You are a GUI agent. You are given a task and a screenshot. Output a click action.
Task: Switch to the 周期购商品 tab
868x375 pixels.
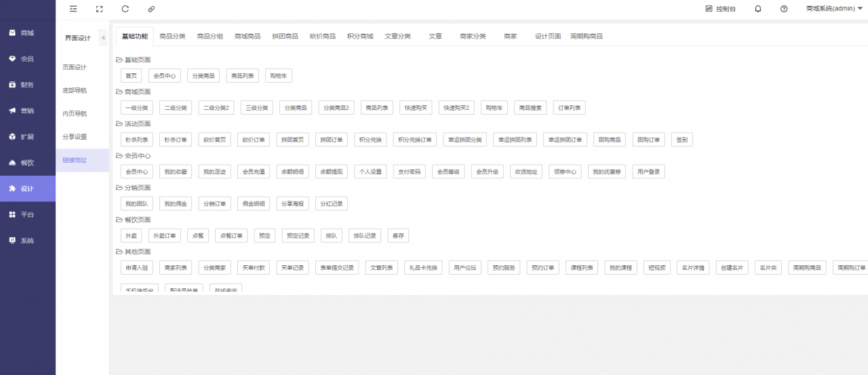pyautogui.click(x=587, y=36)
